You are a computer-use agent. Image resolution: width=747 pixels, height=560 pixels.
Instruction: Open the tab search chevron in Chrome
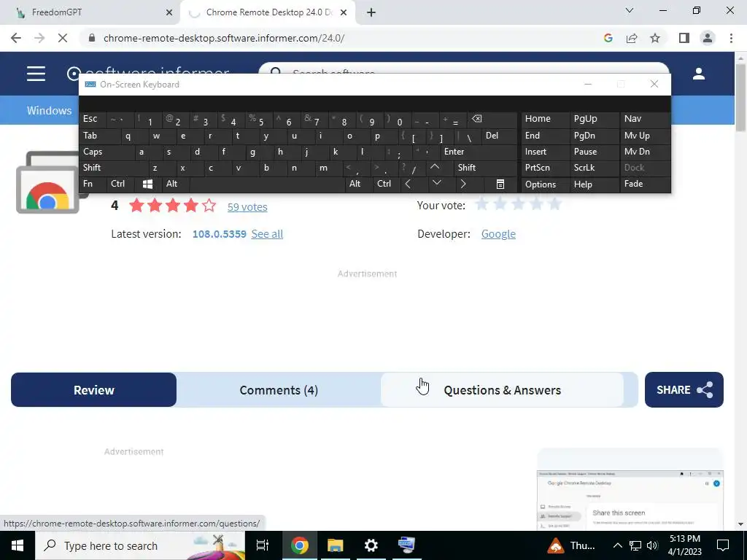tap(630, 10)
